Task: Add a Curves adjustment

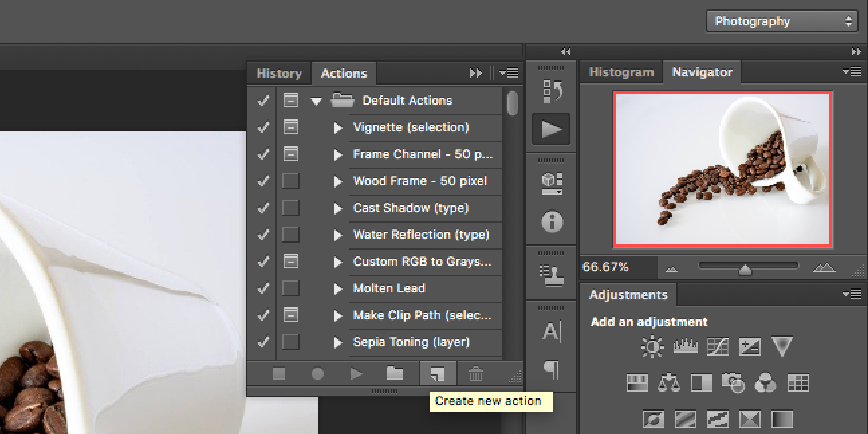Action: tap(717, 347)
